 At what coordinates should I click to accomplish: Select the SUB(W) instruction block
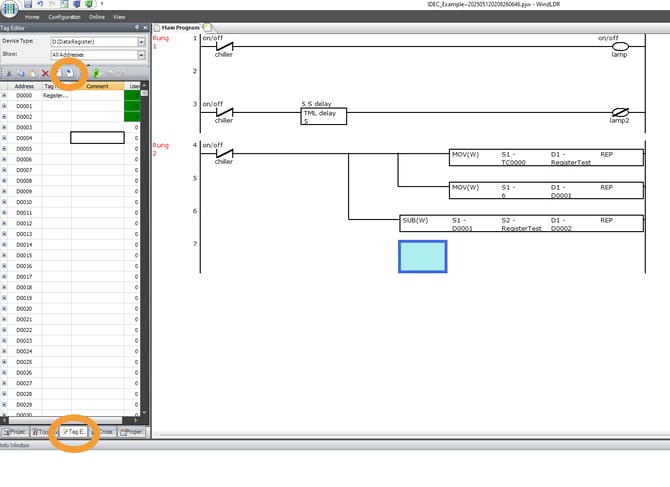[x=521, y=223]
